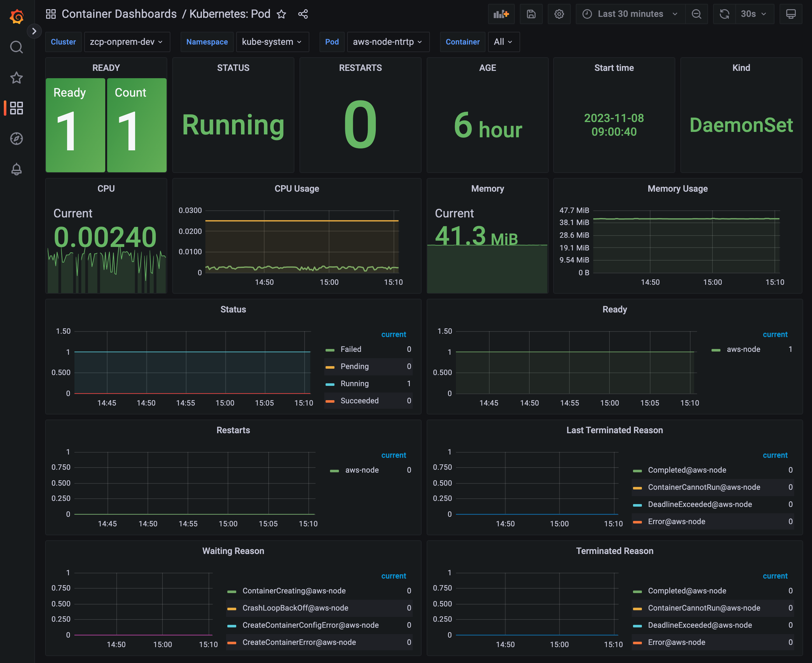Viewport: 812px width, 663px height.
Task: Toggle CrashLoopBackOff@aws-node legend series
Action: pyautogui.click(x=295, y=608)
